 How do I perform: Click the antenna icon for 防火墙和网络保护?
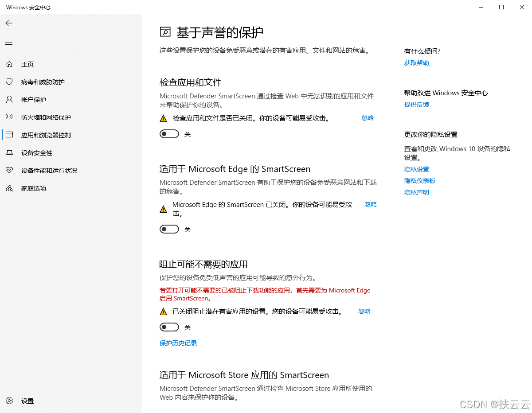click(9, 117)
